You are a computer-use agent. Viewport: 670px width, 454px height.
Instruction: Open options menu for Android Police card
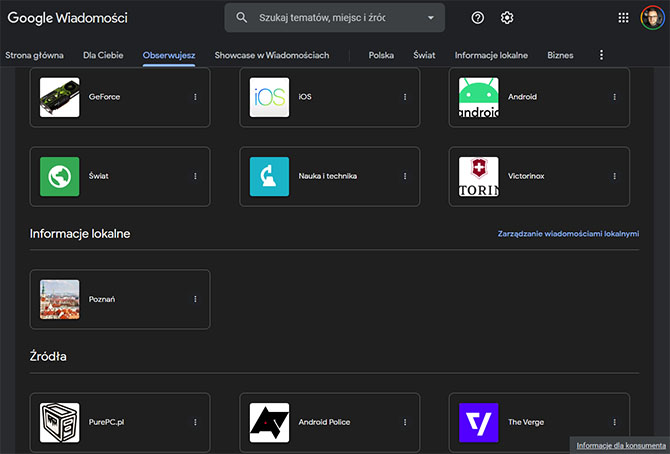pyautogui.click(x=405, y=422)
